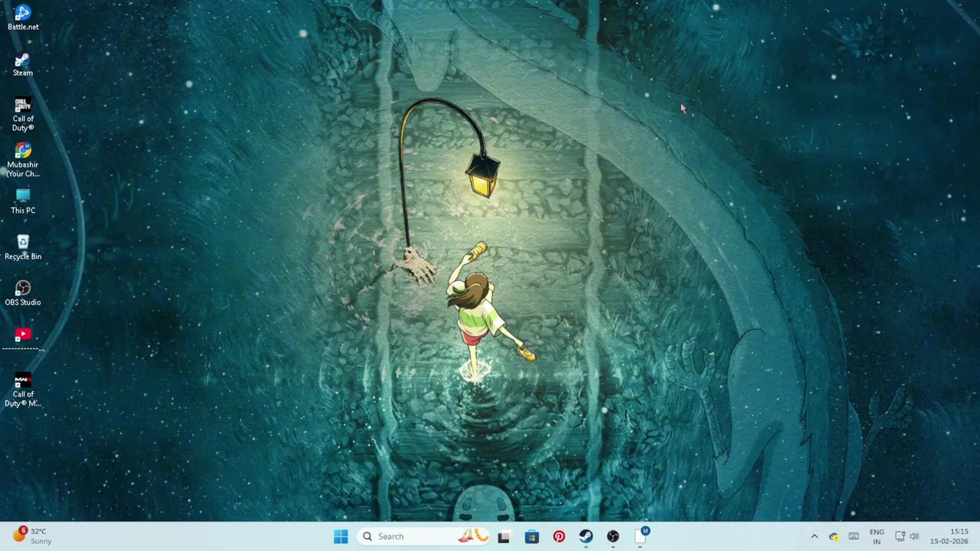Expand the hidden system tray icons
980x551 pixels.
[814, 536]
